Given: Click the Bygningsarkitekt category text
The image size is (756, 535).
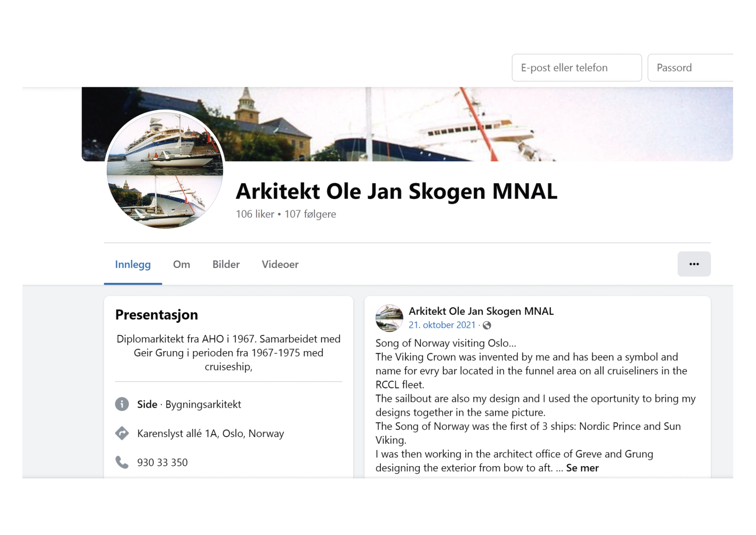Looking at the screenshot, I should [x=203, y=404].
